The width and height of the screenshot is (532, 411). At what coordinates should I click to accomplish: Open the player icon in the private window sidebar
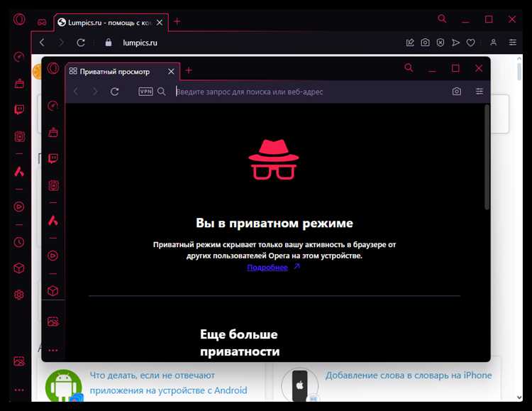coord(52,256)
